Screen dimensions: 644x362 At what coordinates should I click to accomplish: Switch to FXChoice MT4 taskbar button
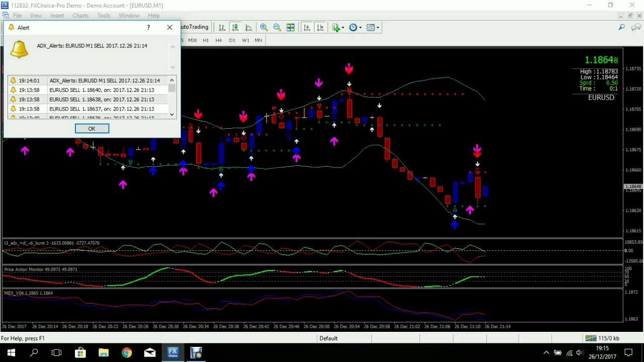pyautogui.click(x=173, y=352)
